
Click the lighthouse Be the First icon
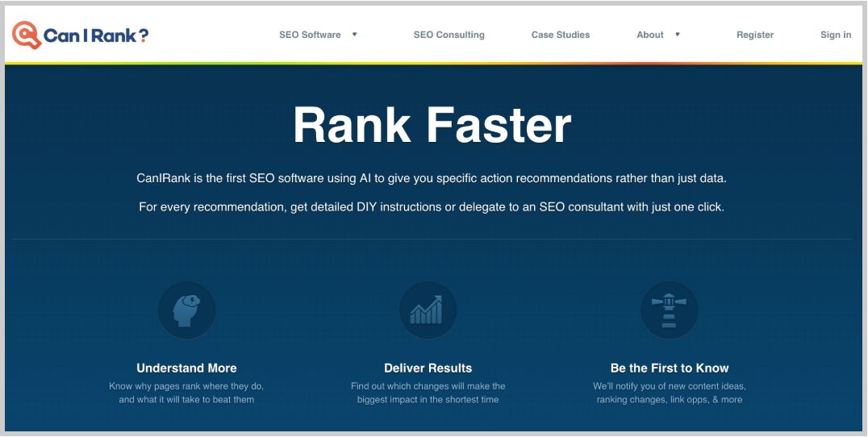click(x=670, y=310)
